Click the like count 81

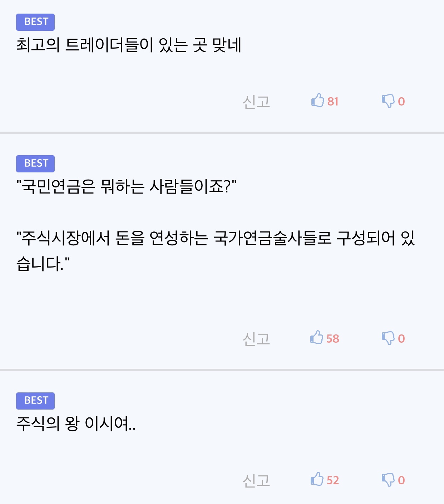coord(333,102)
